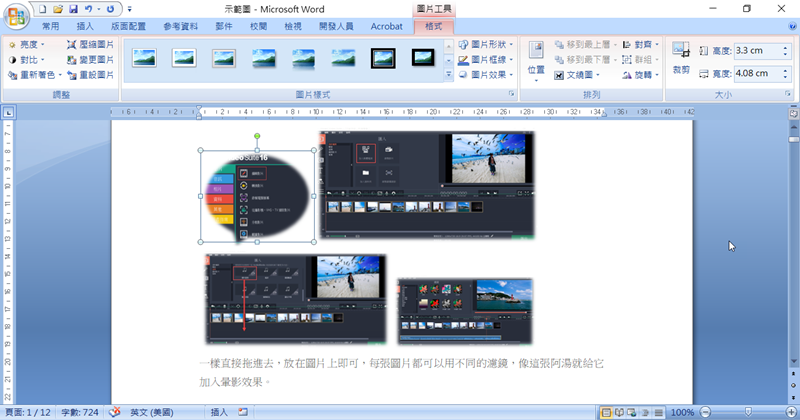
Task: Select the large editor screenshot beside the oval picture
Action: tap(427, 185)
